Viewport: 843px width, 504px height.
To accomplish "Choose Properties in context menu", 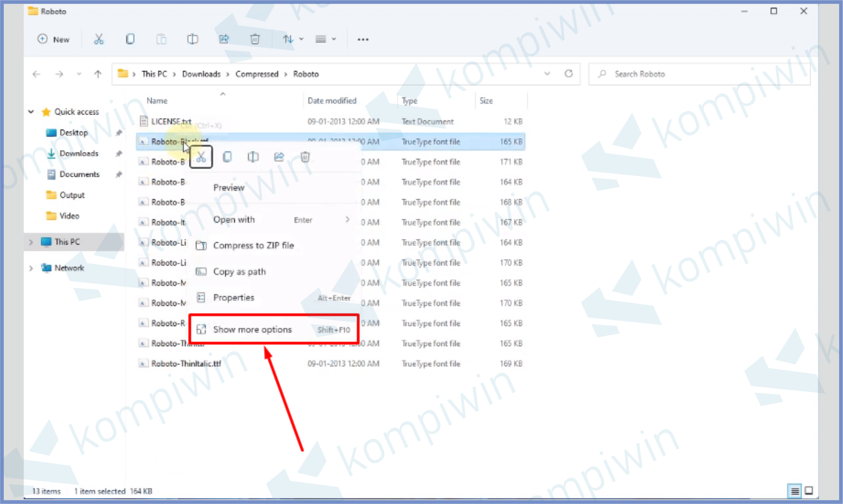I will [x=274, y=298].
